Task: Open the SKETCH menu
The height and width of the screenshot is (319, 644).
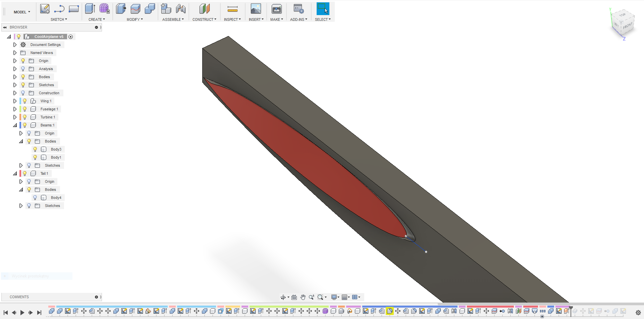Action: click(x=59, y=19)
